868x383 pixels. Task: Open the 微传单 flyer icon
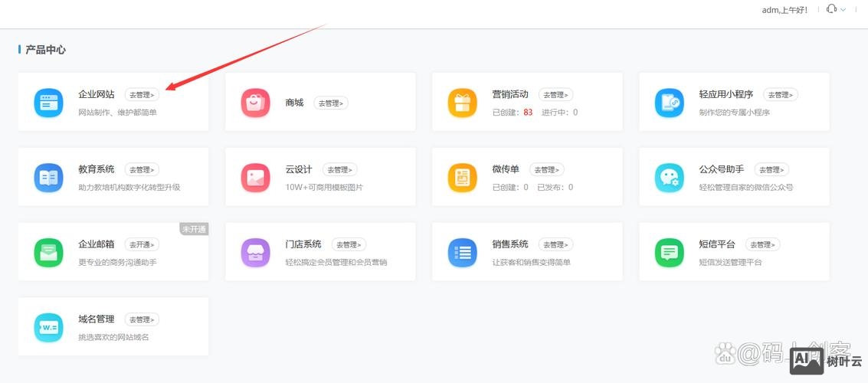(462, 178)
